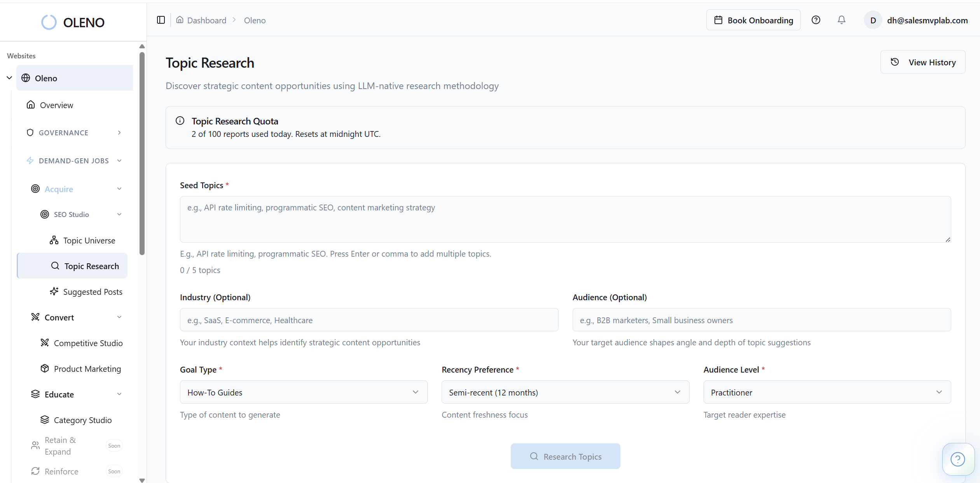Collapse the sidebar using the panel toggle icon
Viewport: 980px width, 483px height.
click(161, 20)
